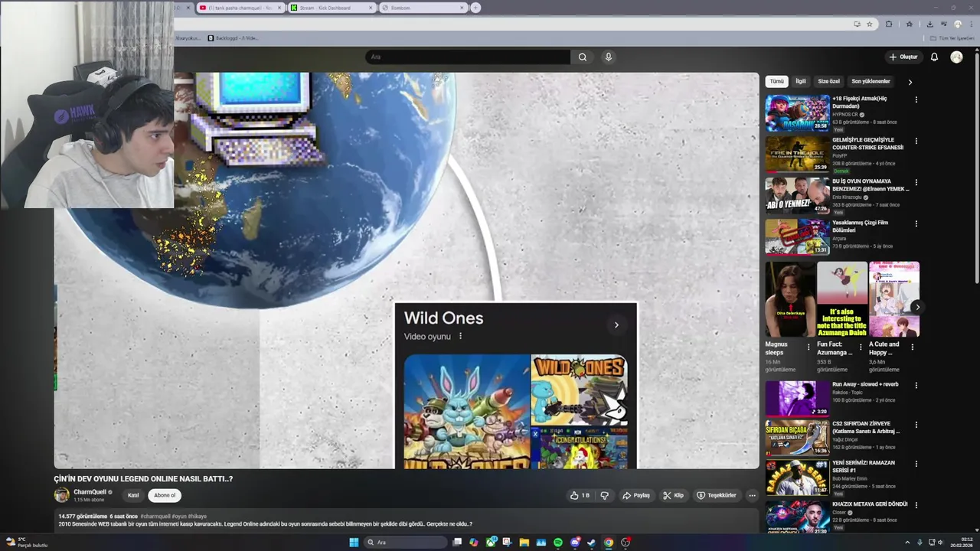This screenshot has height=551, width=980.
Task: Open options for Counter-Strike Efsanesi video
Action: (x=916, y=141)
